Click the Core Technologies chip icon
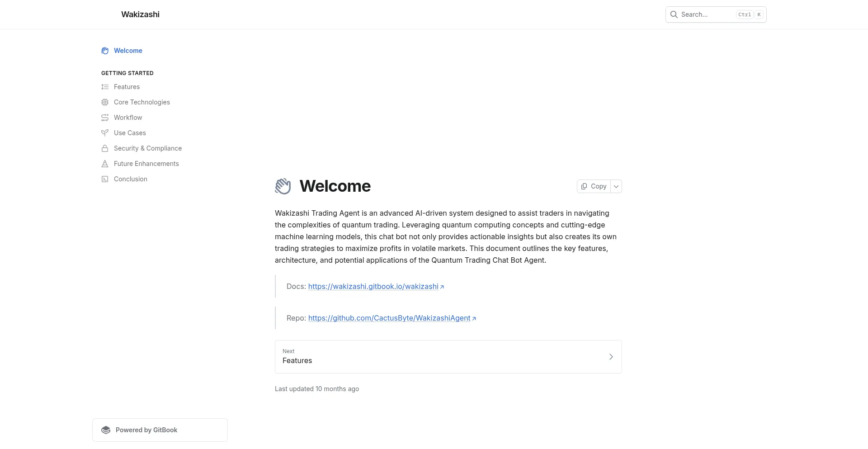868x449 pixels. tap(105, 102)
